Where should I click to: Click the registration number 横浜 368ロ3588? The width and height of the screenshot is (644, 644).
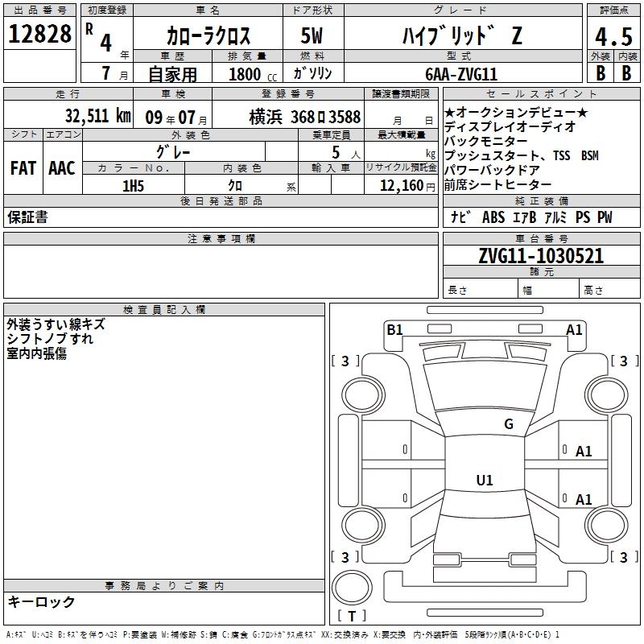pyautogui.click(x=304, y=116)
